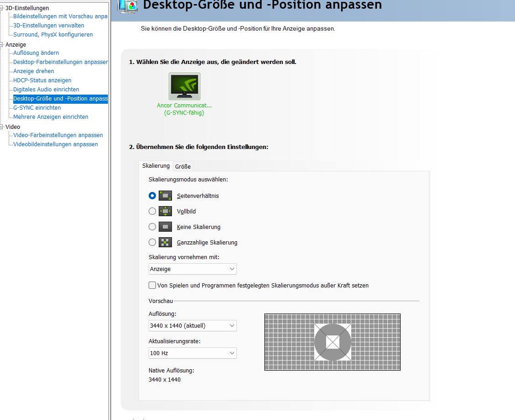Collapse the 3D-Einstellungen tree node
The width and height of the screenshot is (515, 420).
(1, 8)
